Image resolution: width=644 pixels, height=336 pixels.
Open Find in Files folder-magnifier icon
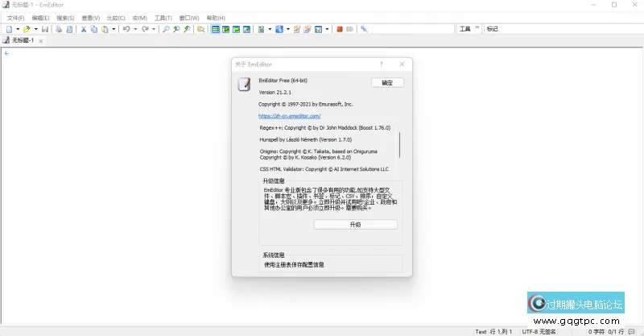tap(200, 29)
